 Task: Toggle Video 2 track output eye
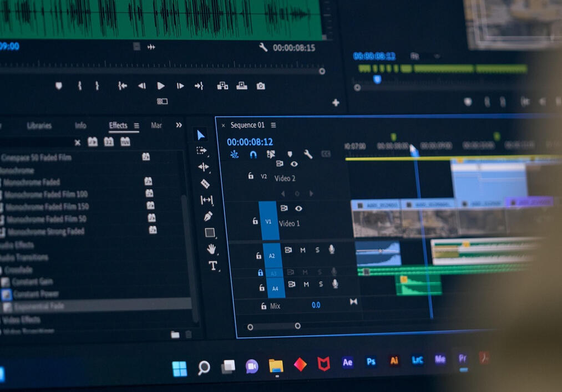(x=294, y=164)
